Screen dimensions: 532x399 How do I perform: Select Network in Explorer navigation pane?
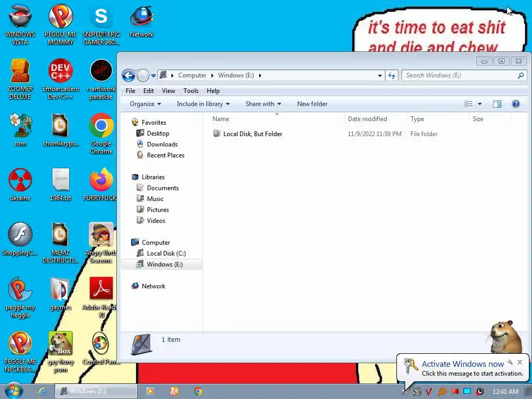pyautogui.click(x=153, y=286)
